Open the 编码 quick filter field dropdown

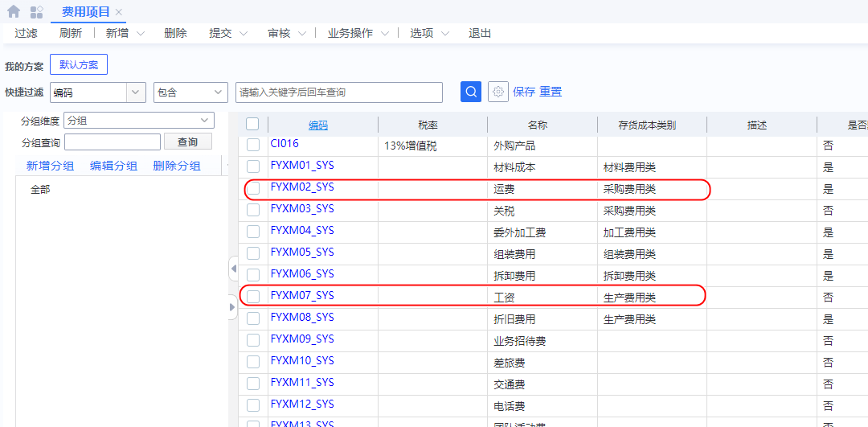(136, 92)
